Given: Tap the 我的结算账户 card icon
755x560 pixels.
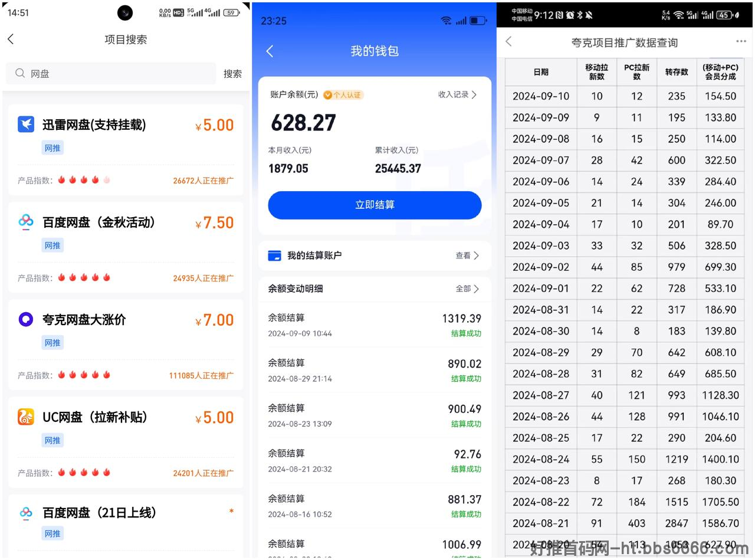Looking at the screenshot, I should tap(274, 256).
